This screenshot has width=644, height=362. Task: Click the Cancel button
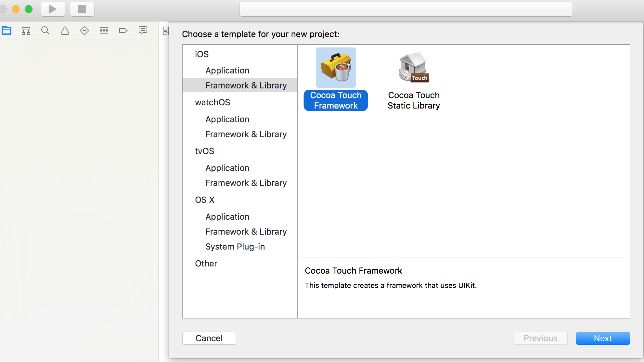click(209, 338)
